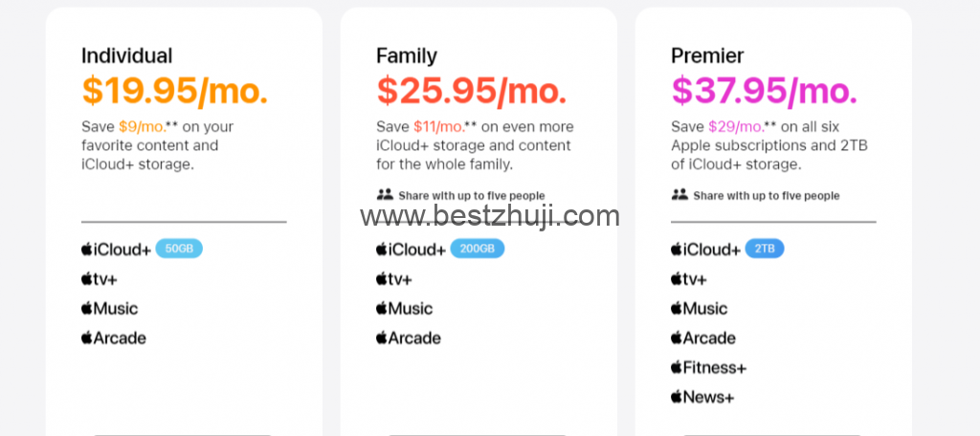Click the Apple Music logo under Premier

coord(699,309)
